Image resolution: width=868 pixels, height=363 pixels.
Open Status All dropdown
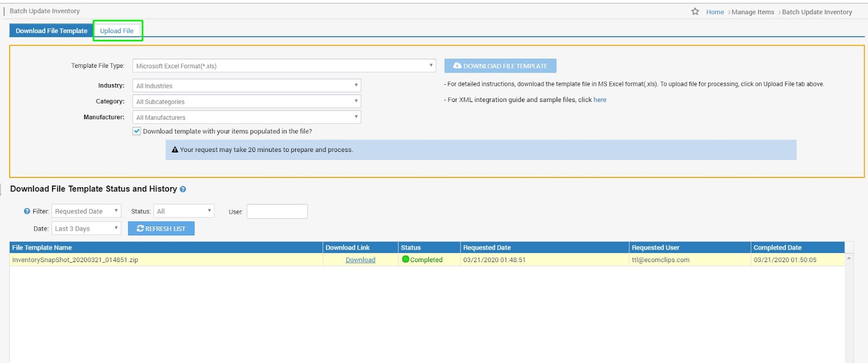pos(184,211)
